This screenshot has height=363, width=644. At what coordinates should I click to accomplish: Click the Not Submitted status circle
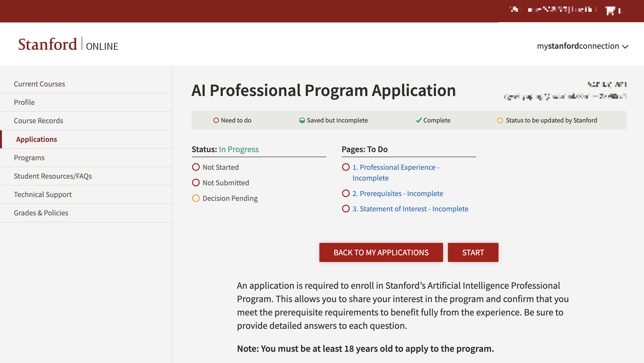[x=196, y=182]
